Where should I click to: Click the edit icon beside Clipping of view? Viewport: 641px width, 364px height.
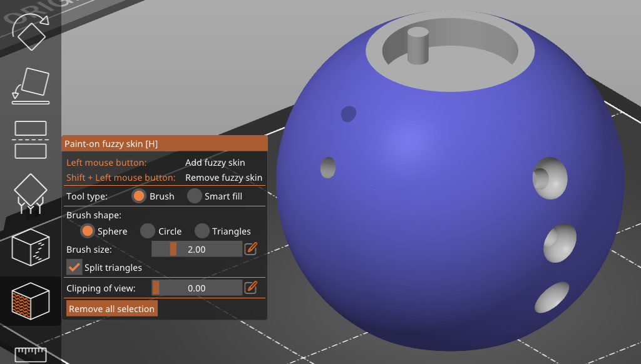(251, 288)
